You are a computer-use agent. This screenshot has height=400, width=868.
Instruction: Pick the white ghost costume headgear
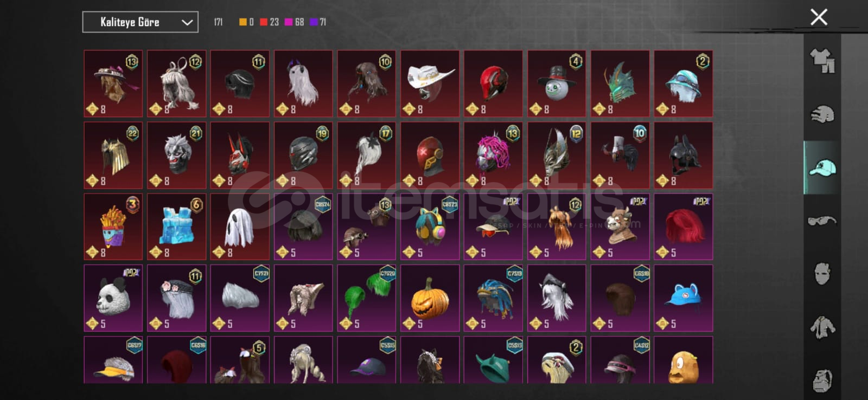tap(240, 227)
